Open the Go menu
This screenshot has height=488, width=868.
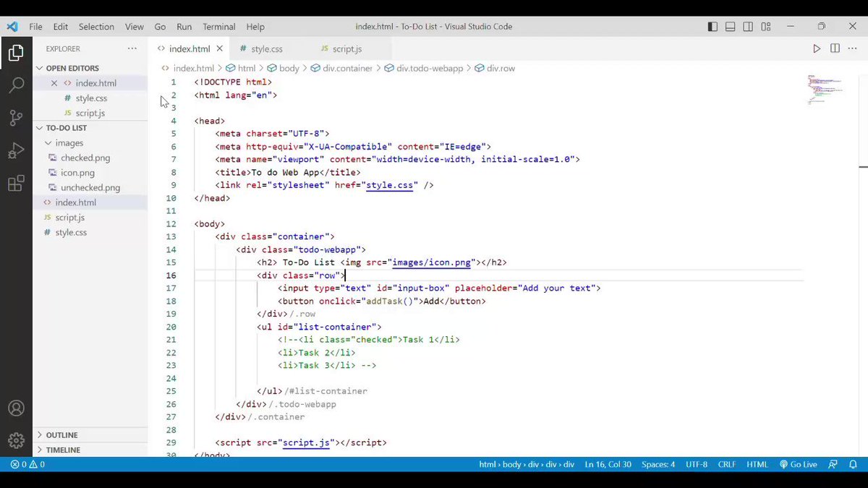(160, 27)
